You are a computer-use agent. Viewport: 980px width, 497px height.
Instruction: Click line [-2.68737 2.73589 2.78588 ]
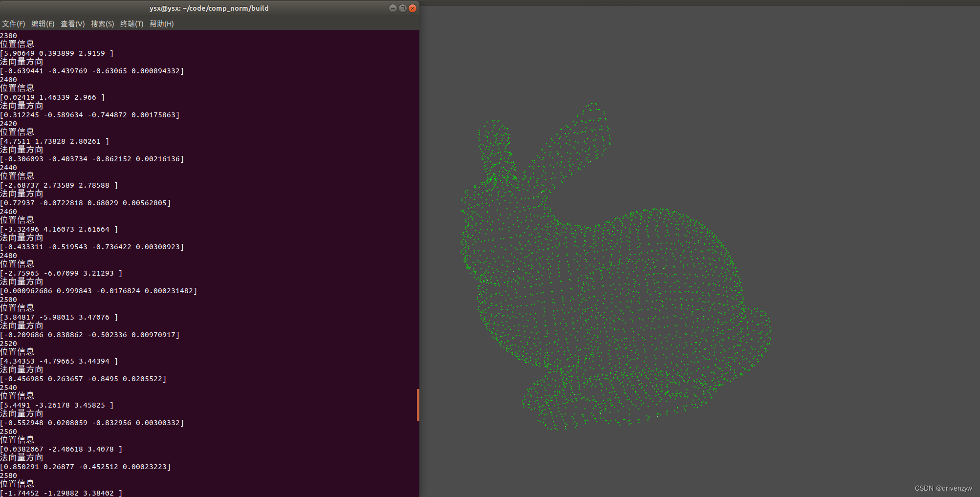click(x=59, y=185)
